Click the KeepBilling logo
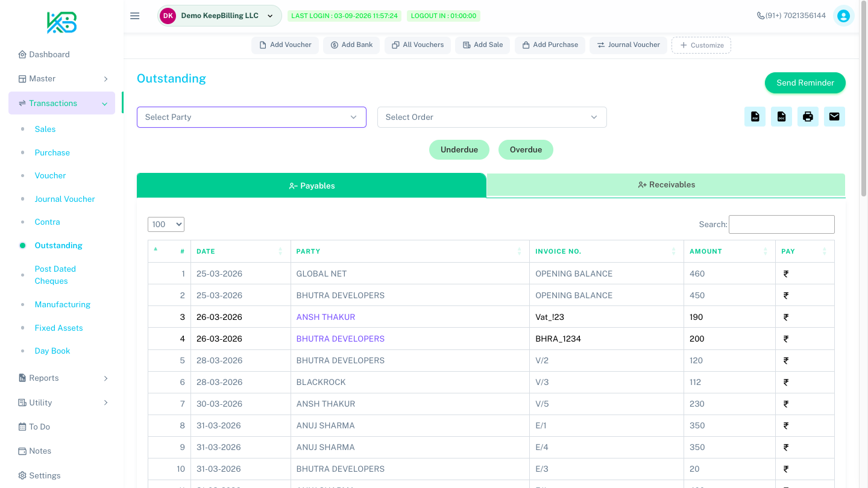The image size is (868, 488). tap(61, 22)
